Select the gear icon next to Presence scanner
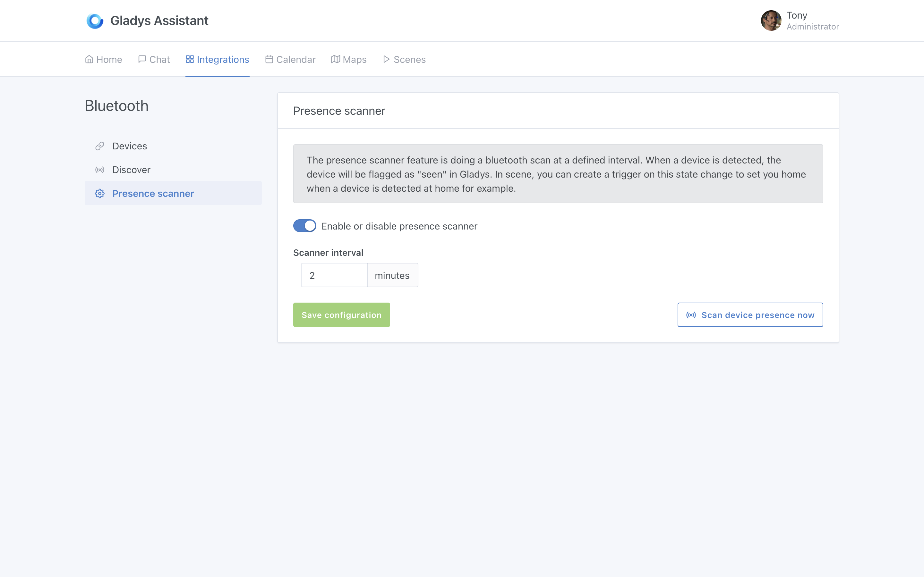This screenshot has height=577, width=924. [100, 194]
